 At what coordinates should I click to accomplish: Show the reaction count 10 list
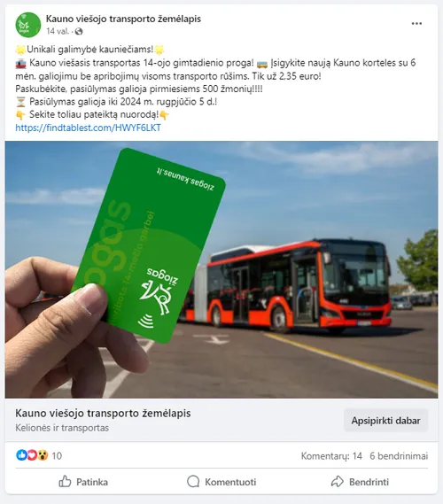coord(57,456)
